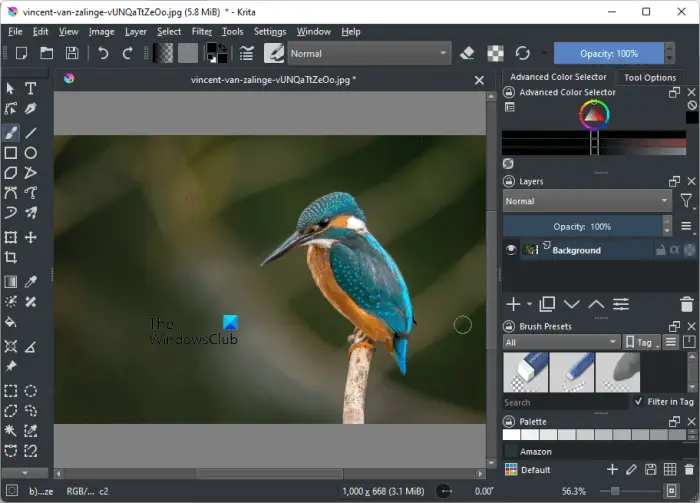The width and height of the screenshot is (700, 503).
Task: Toggle lock on Palette docker
Action: point(509,422)
